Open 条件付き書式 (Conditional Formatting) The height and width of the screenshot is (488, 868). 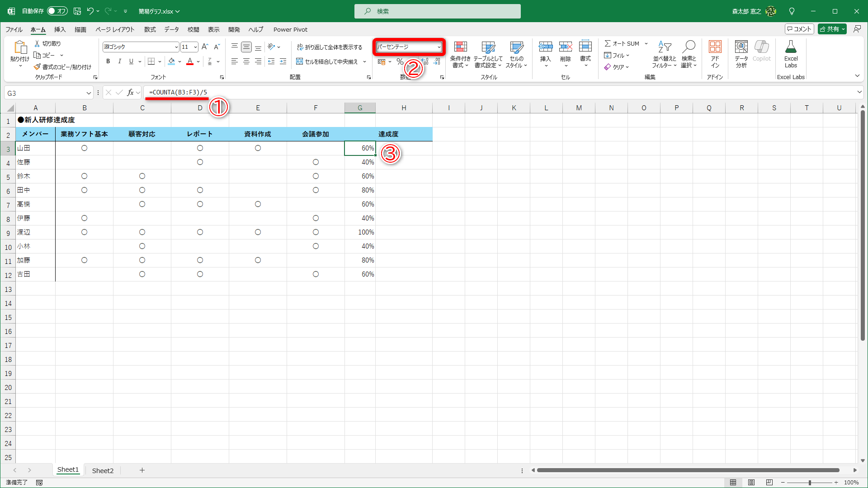tap(460, 53)
